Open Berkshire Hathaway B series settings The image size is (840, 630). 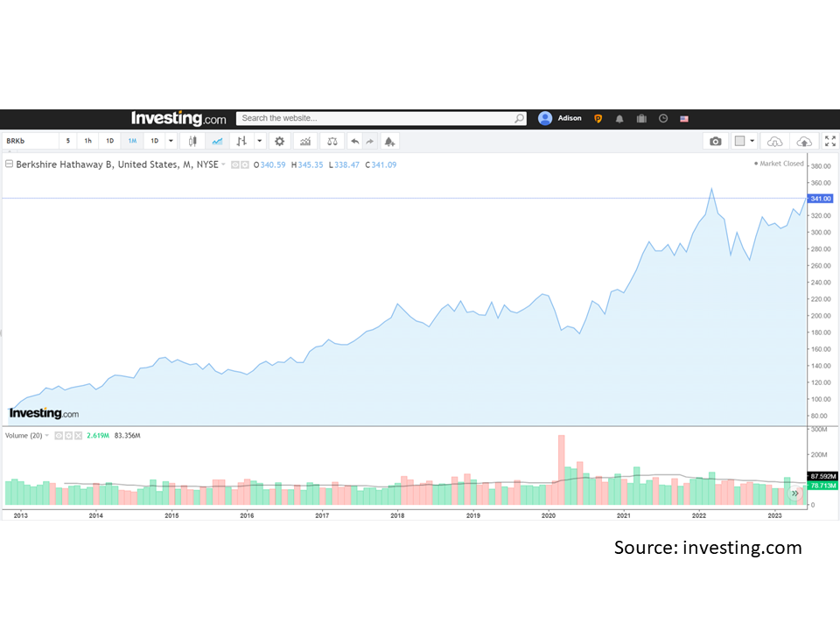tap(245, 165)
